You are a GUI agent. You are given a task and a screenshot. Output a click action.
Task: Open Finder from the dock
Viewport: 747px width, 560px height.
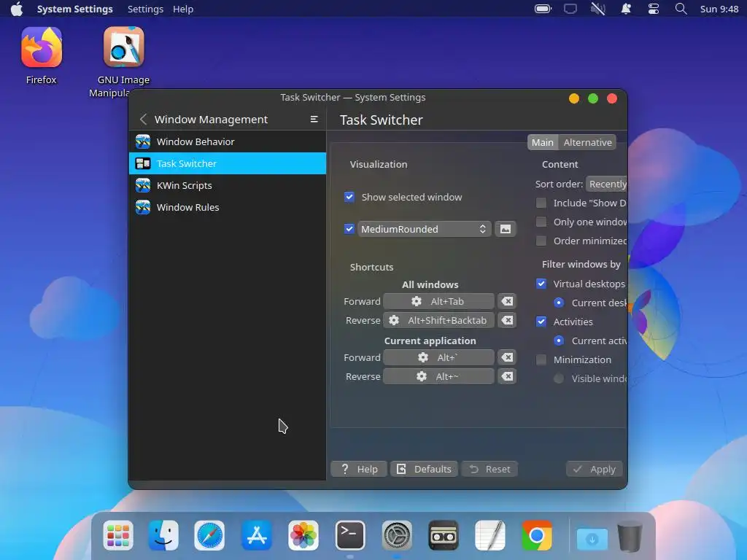point(163,535)
